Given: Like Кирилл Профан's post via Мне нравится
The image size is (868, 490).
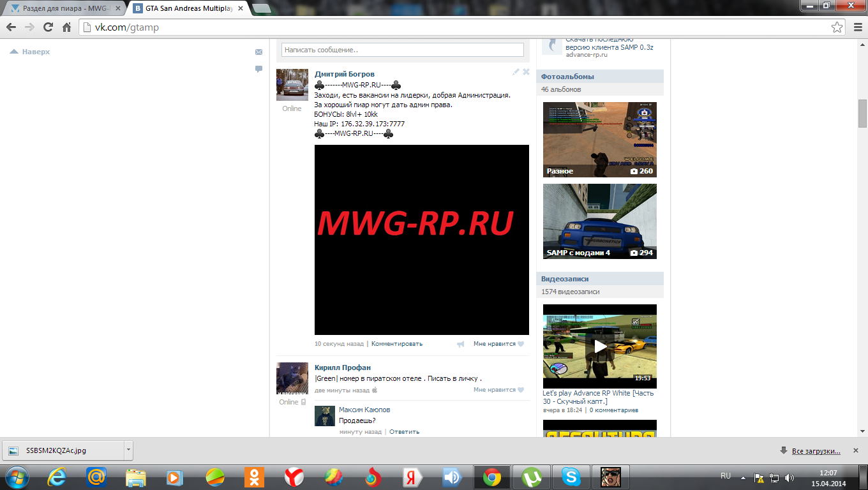Looking at the screenshot, I should click(498, 390).
